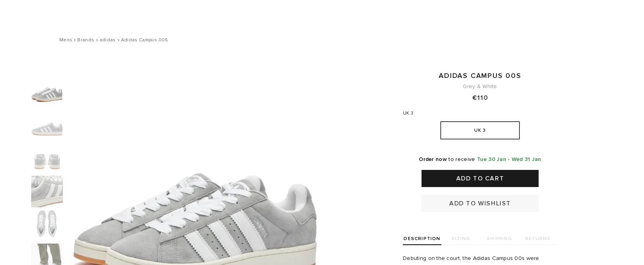
Task: Open the top-down pair thumbnail
Action: point(47,223)
